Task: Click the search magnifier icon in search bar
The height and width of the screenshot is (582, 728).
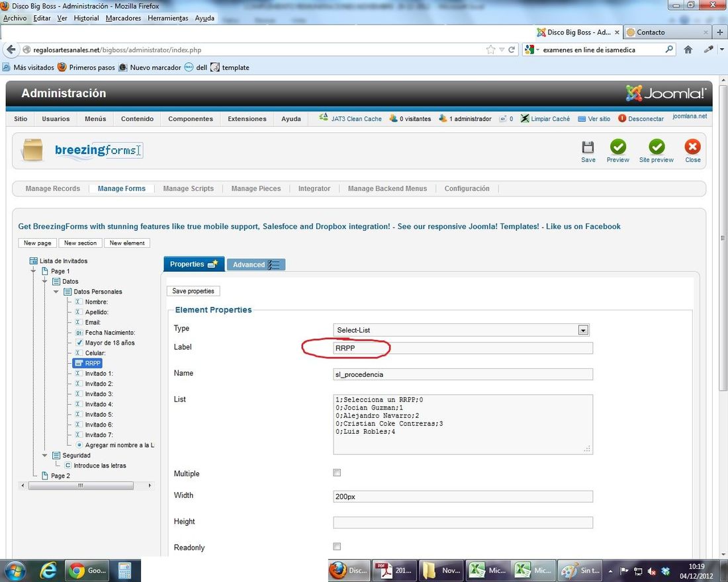Action: (669, 49)
